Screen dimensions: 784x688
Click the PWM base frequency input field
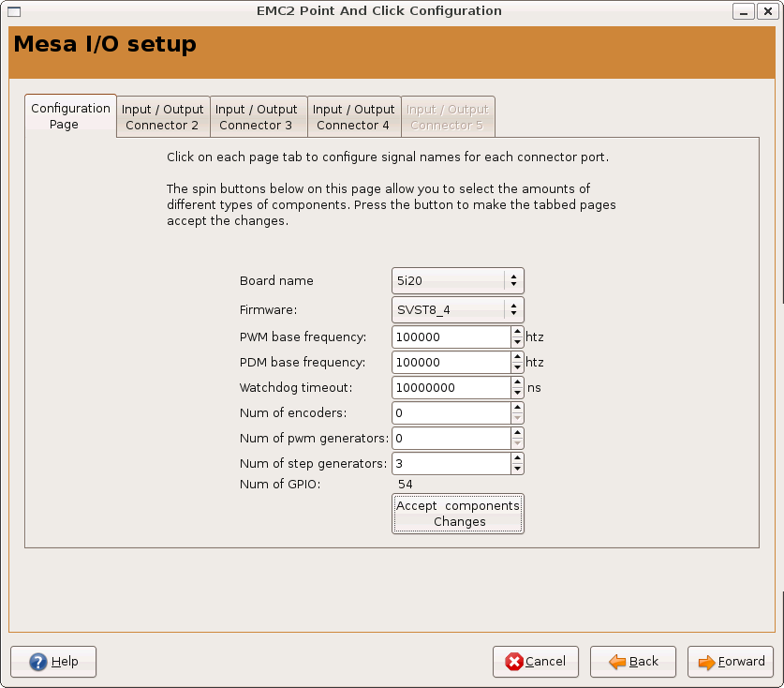pos(451,337)
